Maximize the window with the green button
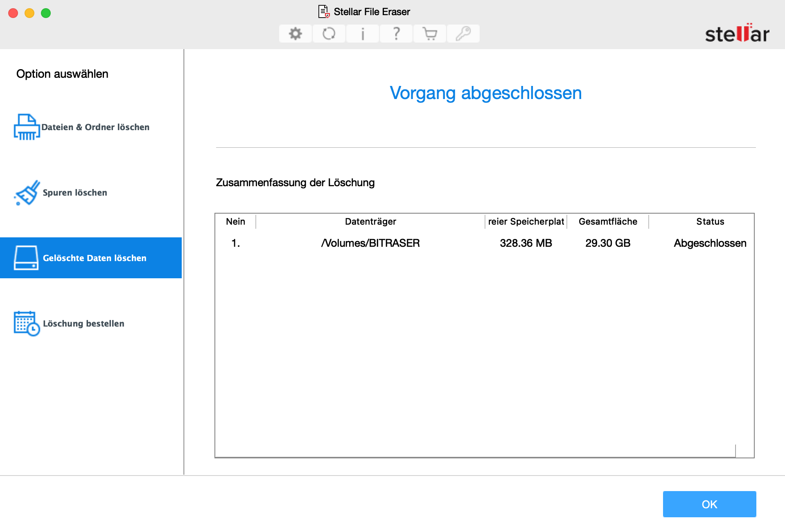This screenshot has height=532, width=785. 46,13
